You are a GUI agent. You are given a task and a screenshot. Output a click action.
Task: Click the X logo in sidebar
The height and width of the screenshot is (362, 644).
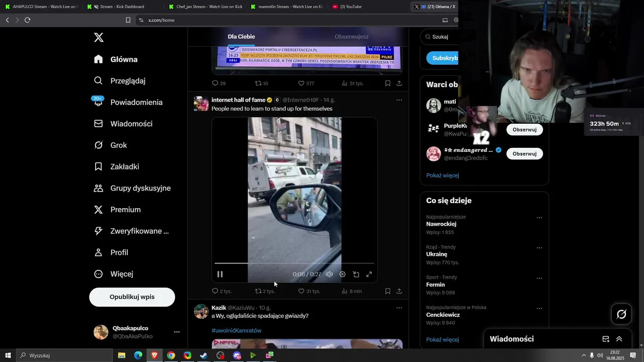tap(99, 37)
